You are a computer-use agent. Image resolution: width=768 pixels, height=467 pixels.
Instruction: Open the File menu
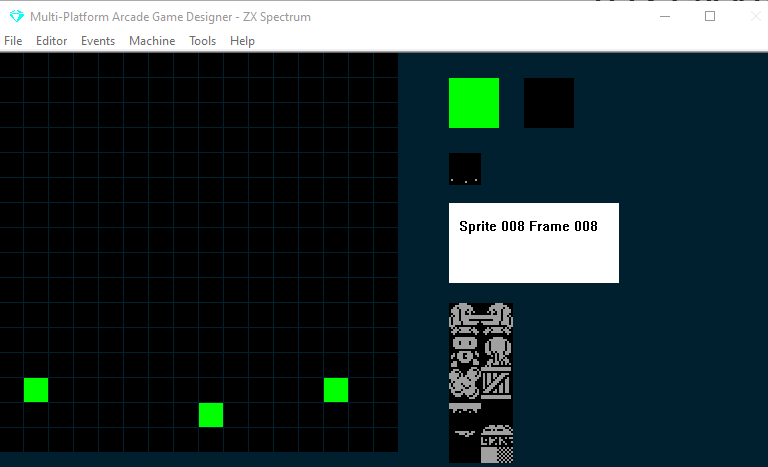(x=13, y=41)
